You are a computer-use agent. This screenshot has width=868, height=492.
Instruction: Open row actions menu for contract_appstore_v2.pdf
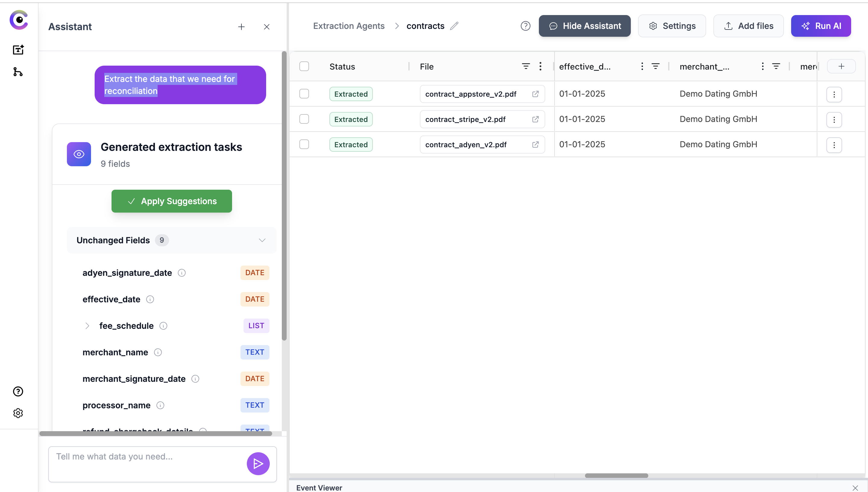pyautogui.click(x=834, y=94)
